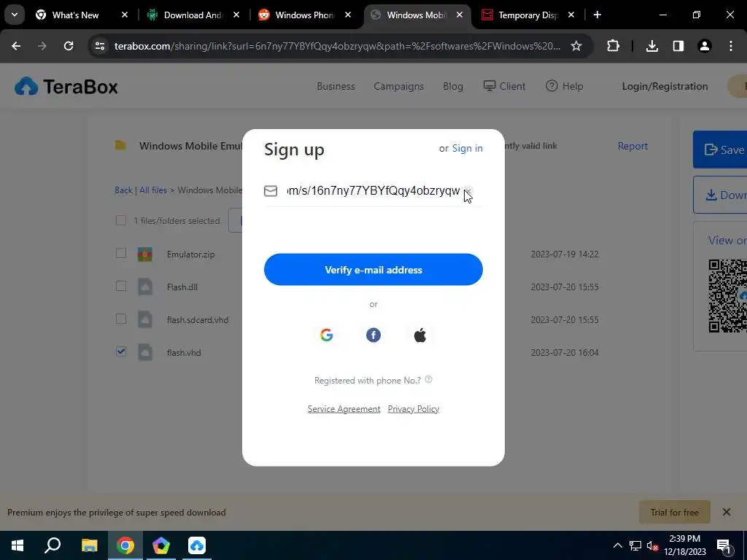Viewport: 747px width, 560px height.
Task: Open the TeraBox app in the taskbar
Action: click(197, 545)
